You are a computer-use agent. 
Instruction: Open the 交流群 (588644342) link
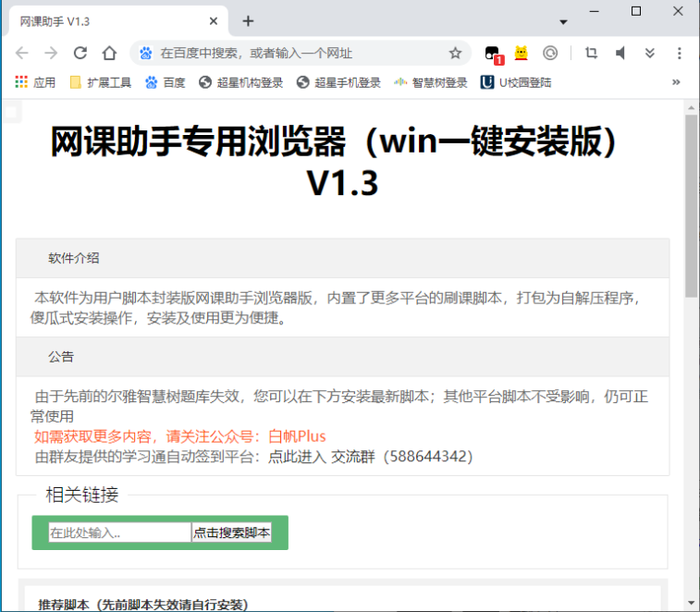402,457
